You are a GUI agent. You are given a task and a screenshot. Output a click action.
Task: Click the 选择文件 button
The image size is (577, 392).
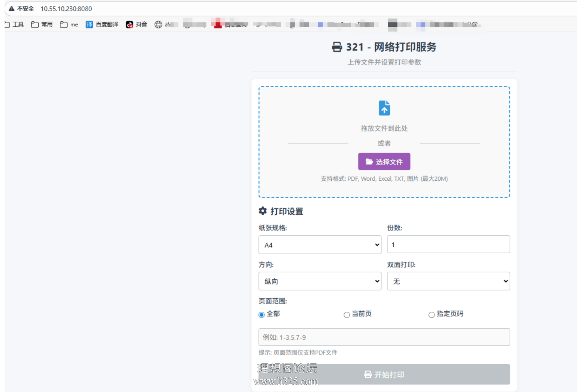(384, 162)
